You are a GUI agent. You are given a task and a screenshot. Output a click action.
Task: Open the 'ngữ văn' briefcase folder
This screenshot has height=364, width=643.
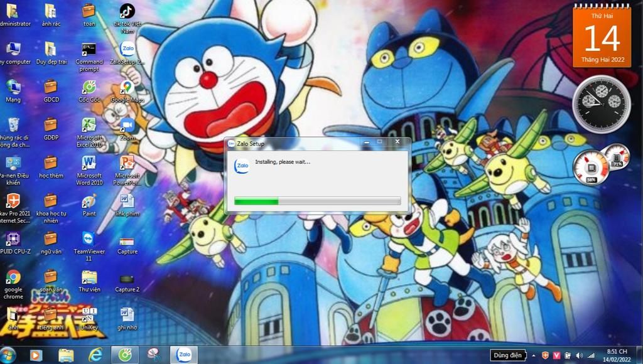51,243
